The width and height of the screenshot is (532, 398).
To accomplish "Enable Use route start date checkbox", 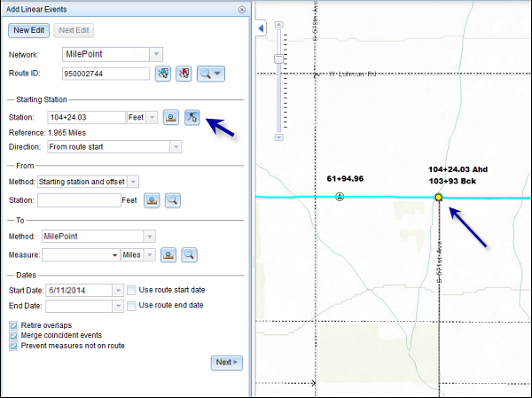I will (131, 290).
